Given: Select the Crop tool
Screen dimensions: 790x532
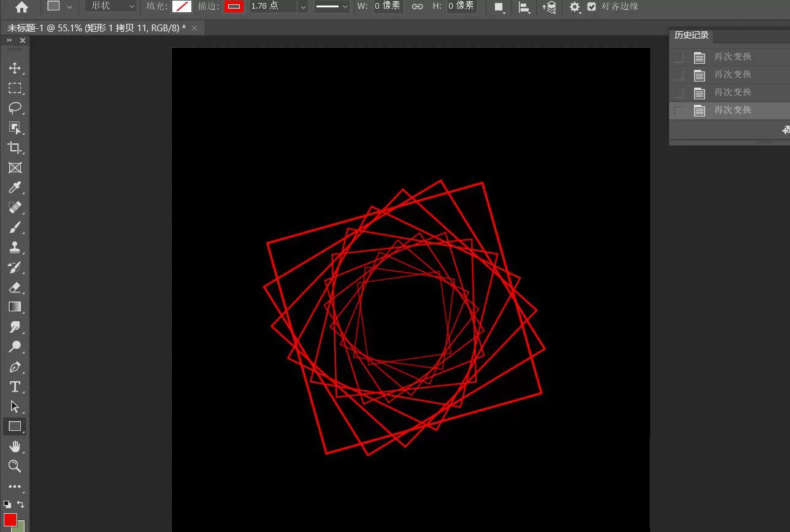Looking at the screenshot, I should click(x=15, y=148).
